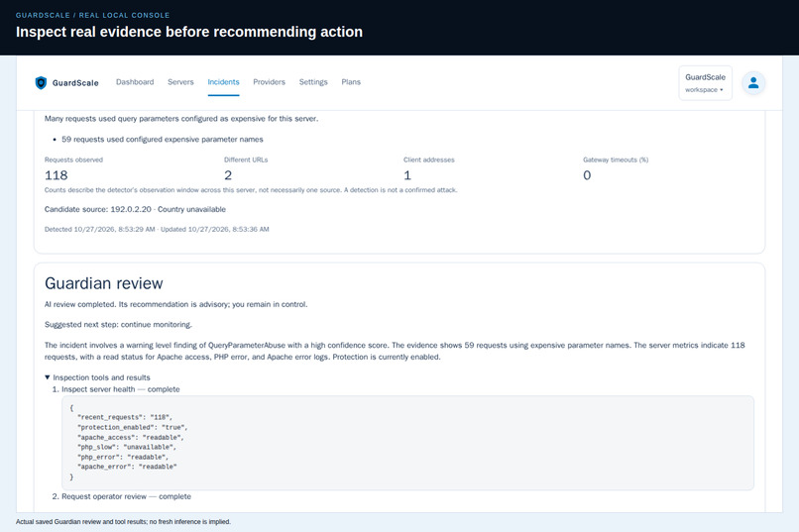The width and height of the screenshot is (799, 532).
Task: Select the Incidents tab
Action: [x=223, y=82]
